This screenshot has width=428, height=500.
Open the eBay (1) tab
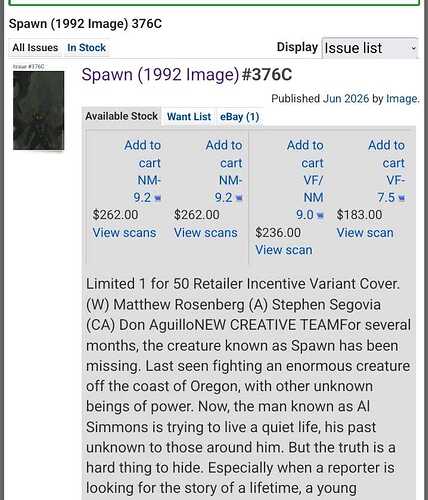click(x=239, y=117)
